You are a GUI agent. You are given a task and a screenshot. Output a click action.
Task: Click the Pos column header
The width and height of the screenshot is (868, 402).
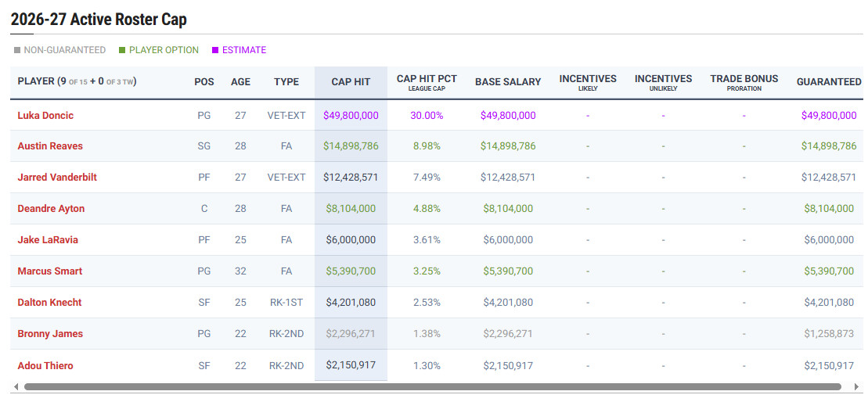point(204,82)
